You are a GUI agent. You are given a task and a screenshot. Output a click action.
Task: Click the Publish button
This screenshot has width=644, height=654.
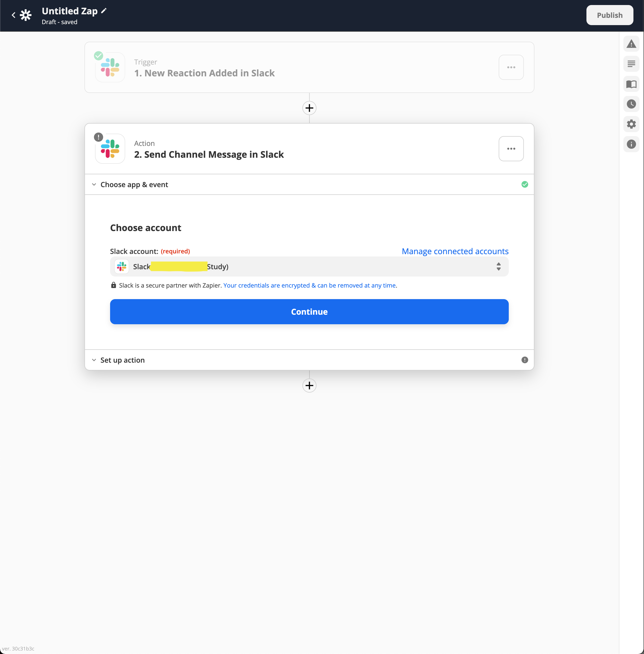point(609,15)
